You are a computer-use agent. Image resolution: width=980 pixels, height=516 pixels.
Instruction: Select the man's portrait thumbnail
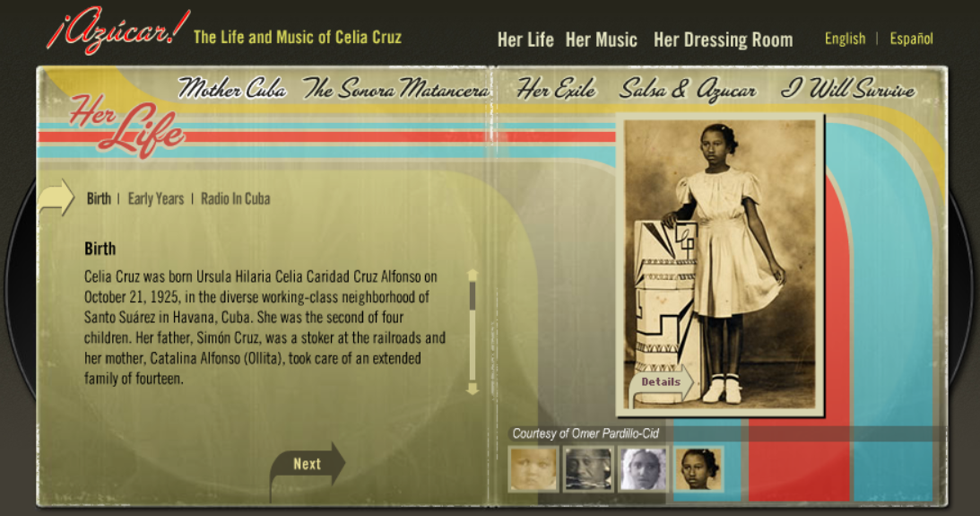pos(588,468)
